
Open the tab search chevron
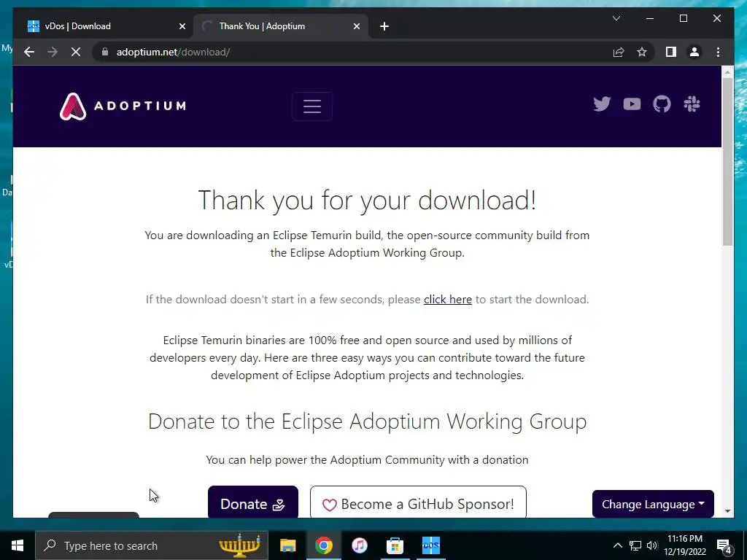point(616,18)
